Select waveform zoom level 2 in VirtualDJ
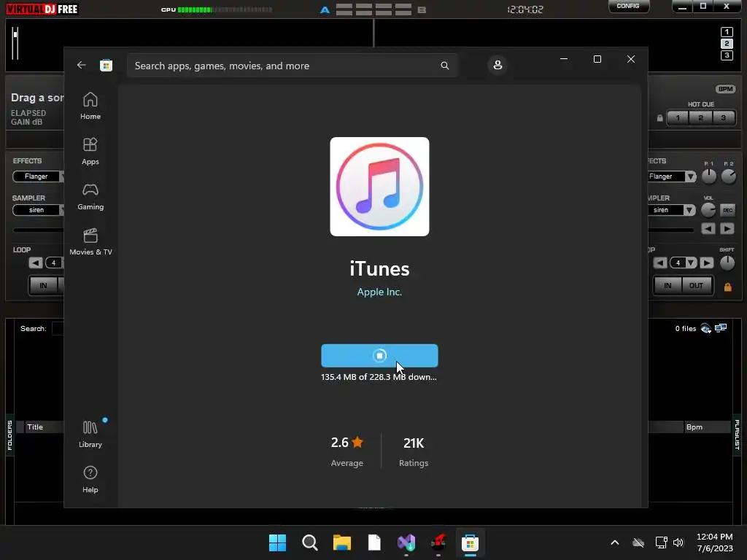 (x=727, y=44)
